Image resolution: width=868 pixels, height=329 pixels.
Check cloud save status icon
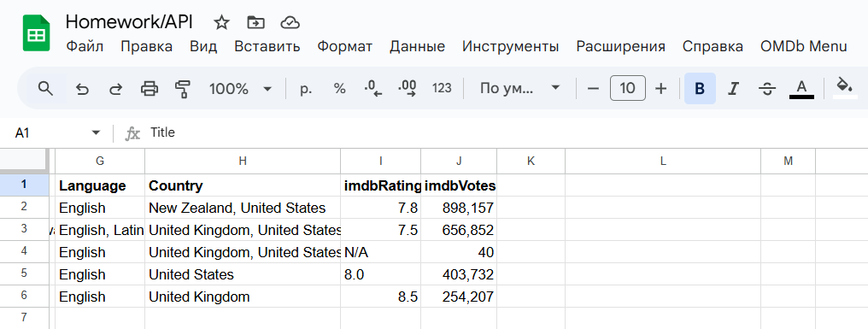tap(290, 23)
